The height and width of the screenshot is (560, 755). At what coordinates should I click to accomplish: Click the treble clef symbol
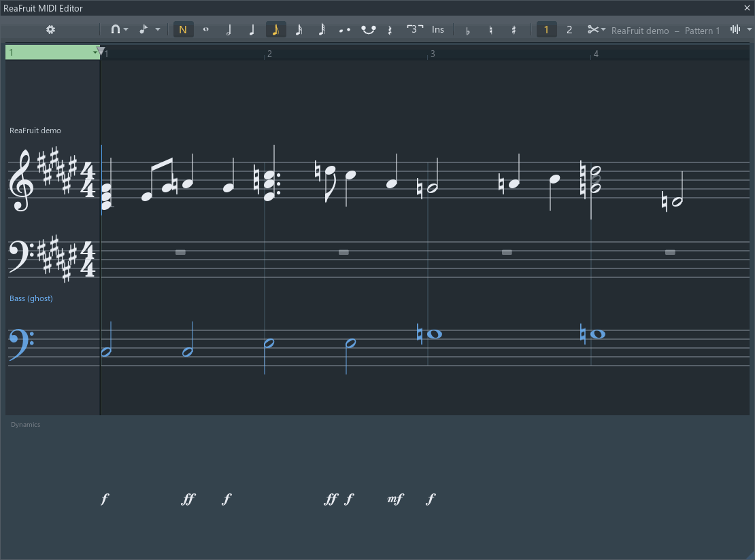(x=21, y=180)
